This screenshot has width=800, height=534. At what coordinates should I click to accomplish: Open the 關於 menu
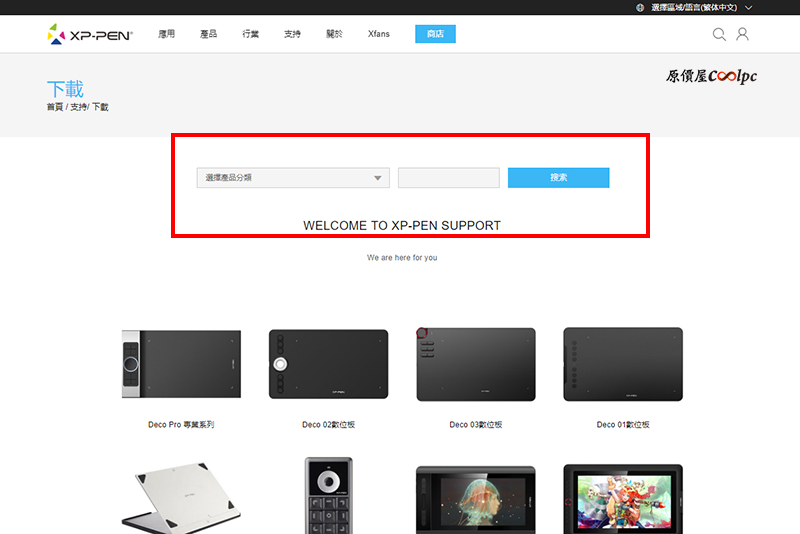(x=334, y=34)
